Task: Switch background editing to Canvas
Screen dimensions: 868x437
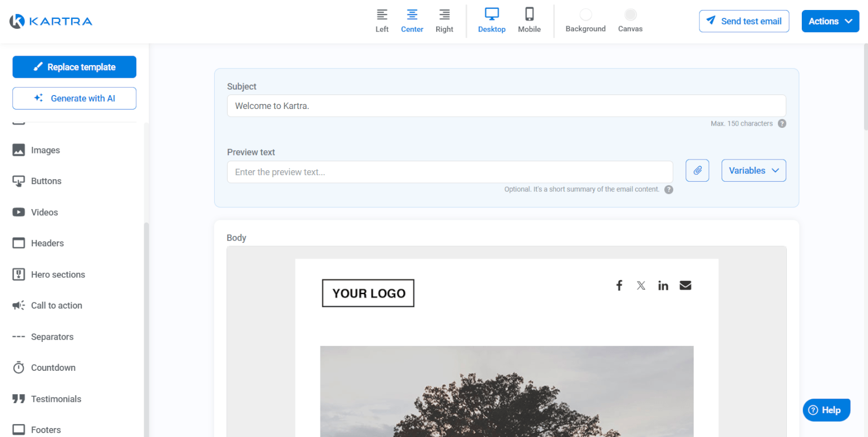Action: coord(630,21)
